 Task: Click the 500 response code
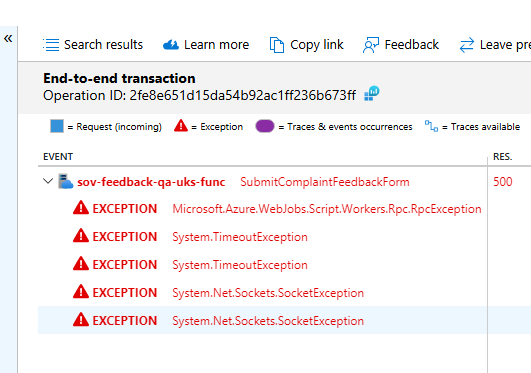point(503,182)
